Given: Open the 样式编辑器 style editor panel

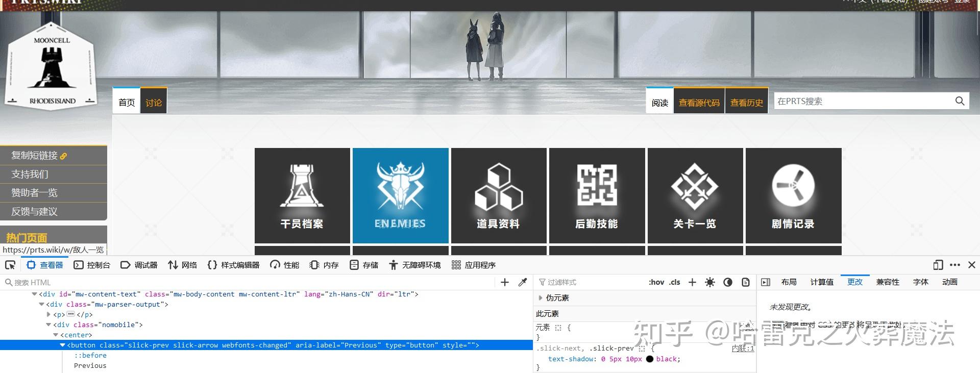Looking at the screenshot, I should (x=233, y=265).
